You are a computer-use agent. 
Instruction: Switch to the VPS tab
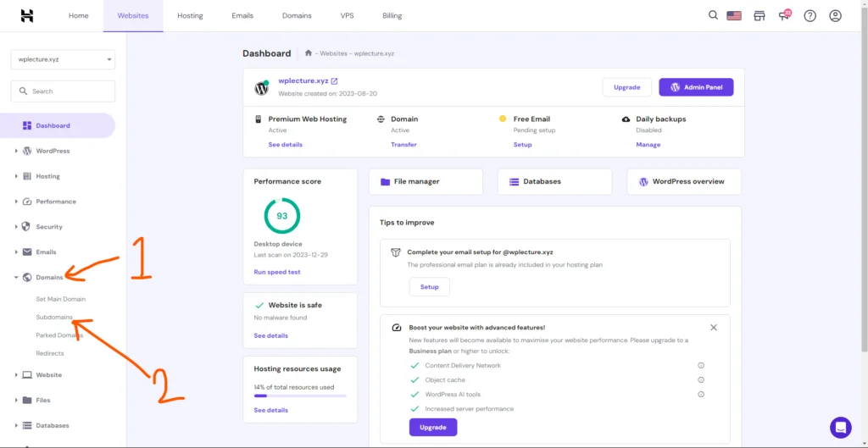tap(347, 15)
